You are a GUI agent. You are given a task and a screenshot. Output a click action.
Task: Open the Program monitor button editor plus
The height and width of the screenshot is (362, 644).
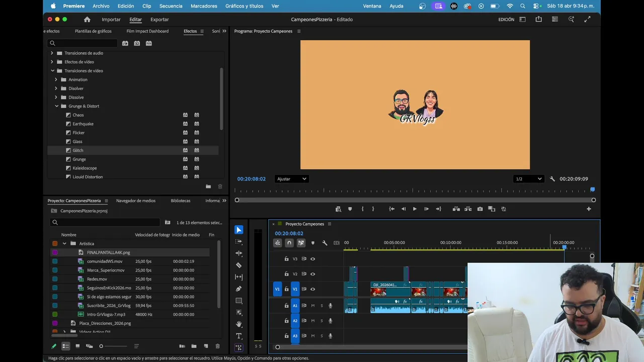[589, 209]
